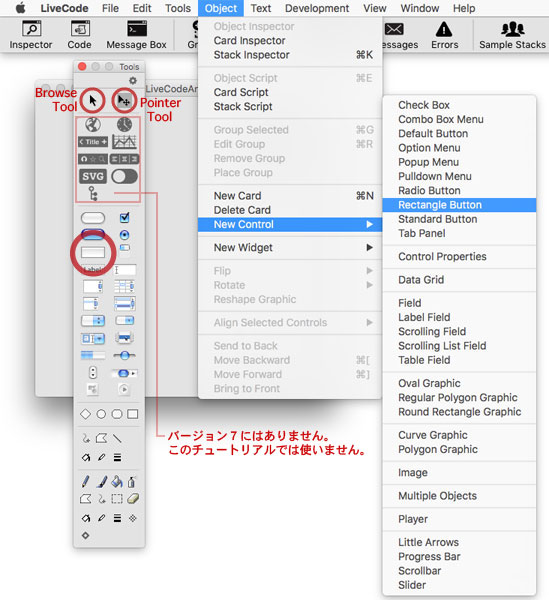Image resolution: width=549 pixels, height=600 pixels.
Task: Choose the rounded standard button tool
Action: (x=93, y=218)
